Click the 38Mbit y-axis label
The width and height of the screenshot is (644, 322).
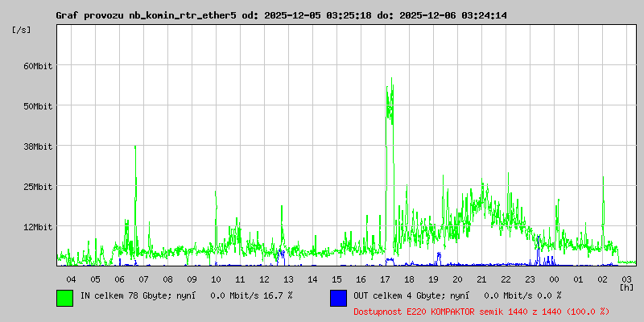[37, 147]
